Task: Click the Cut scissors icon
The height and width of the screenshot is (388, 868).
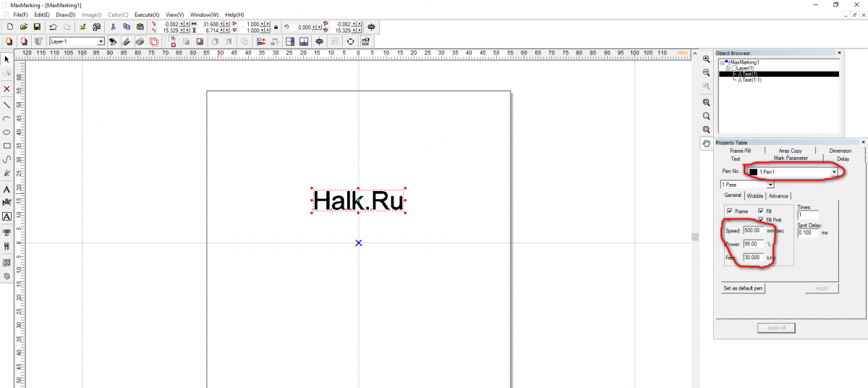Action: pyautogui.click(x=113, y=27)
